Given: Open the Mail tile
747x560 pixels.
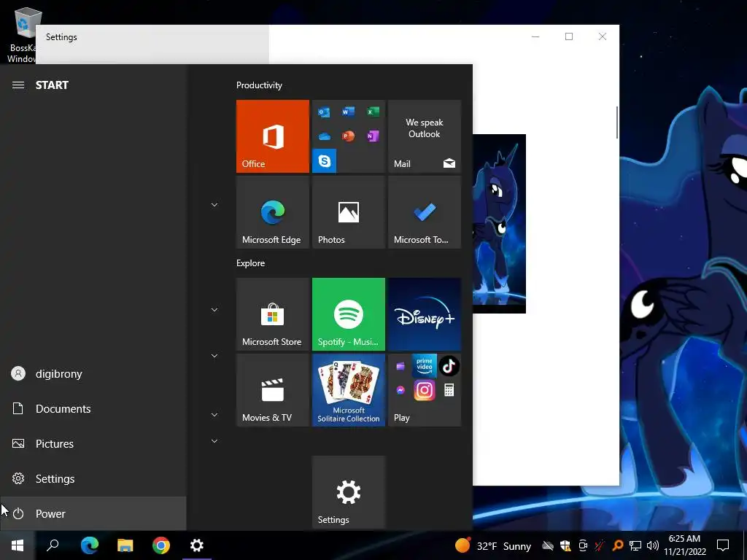Looking at the screenshot, I should (425, 136).
